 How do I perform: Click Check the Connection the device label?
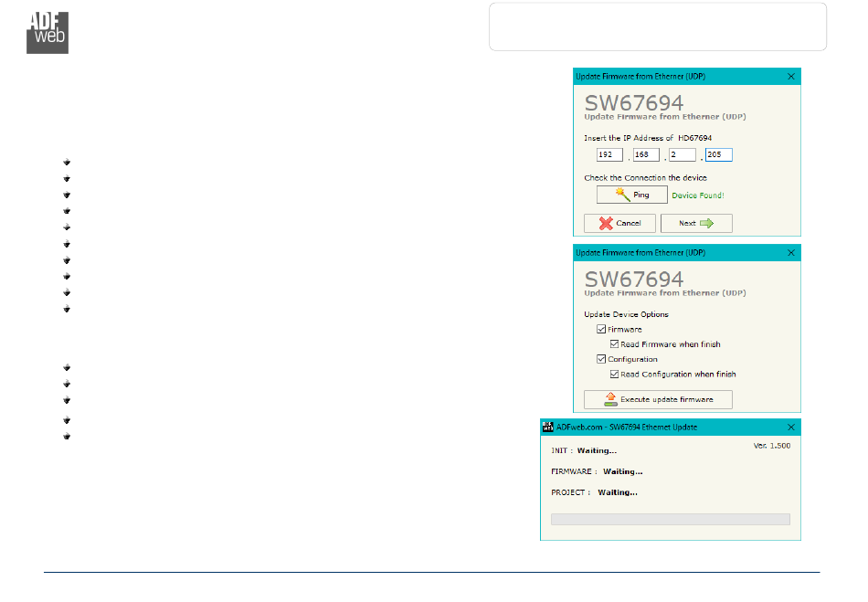click(645, 177)
